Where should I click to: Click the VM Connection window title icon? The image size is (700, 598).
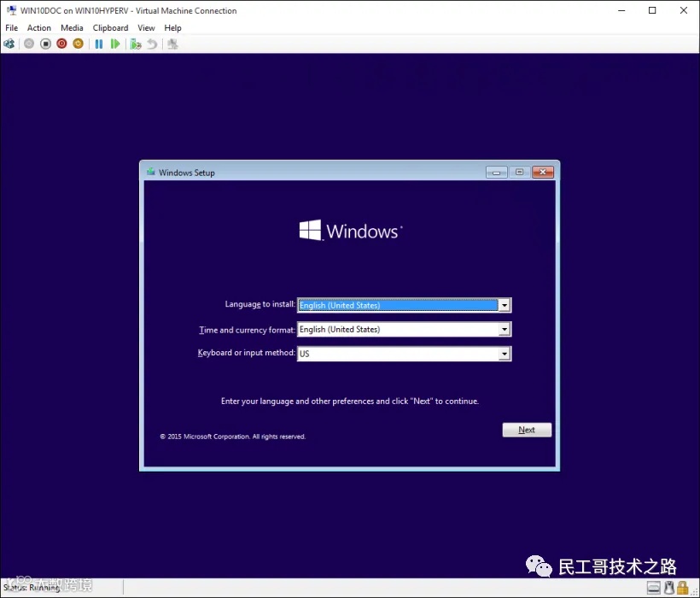(x=11, y=10)
